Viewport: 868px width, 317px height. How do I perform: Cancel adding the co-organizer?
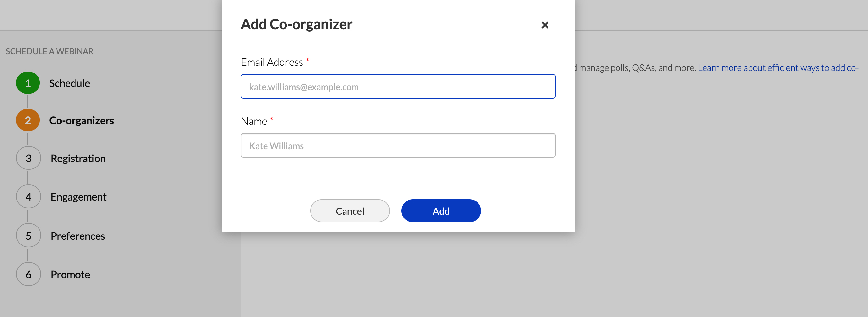pos(350,211)
